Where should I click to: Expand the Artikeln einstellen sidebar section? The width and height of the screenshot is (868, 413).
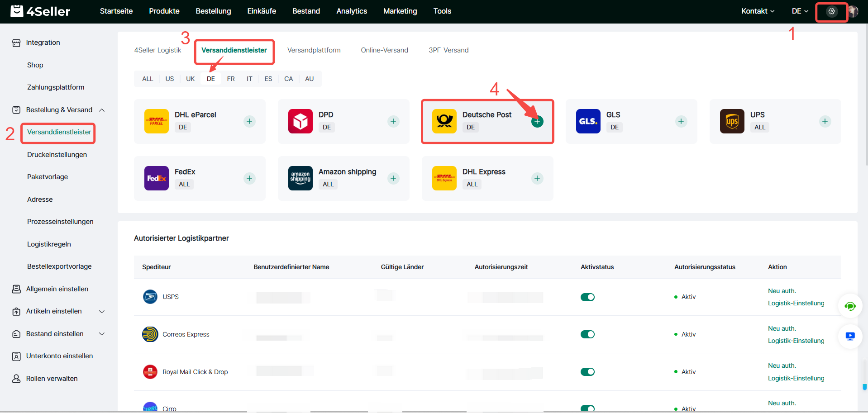point(102,311)
